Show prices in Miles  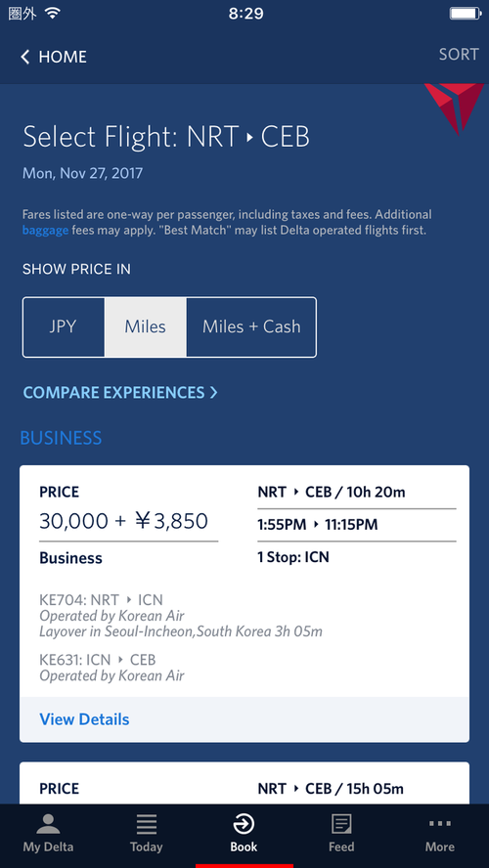(x=145, y=326)
